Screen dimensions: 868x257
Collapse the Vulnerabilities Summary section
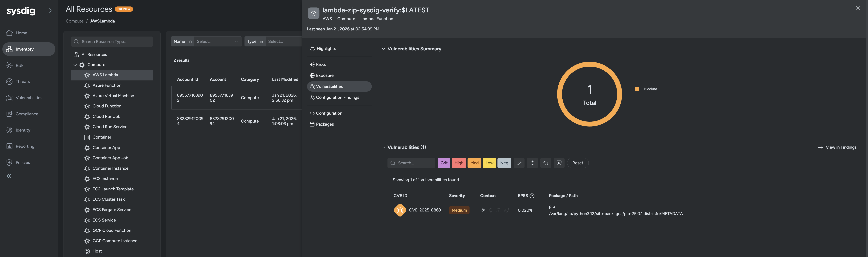click(x=384, y=48)
